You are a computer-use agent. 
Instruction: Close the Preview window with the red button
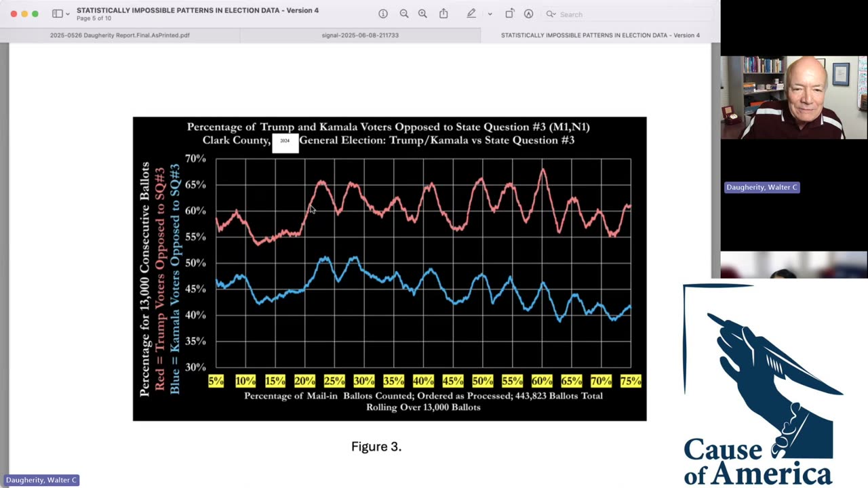click(14, 14)
